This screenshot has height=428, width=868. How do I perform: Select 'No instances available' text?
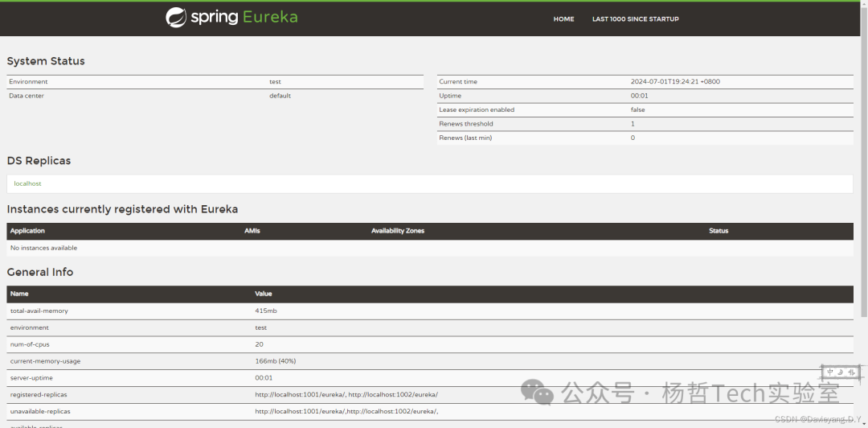[x=43, y=248]
